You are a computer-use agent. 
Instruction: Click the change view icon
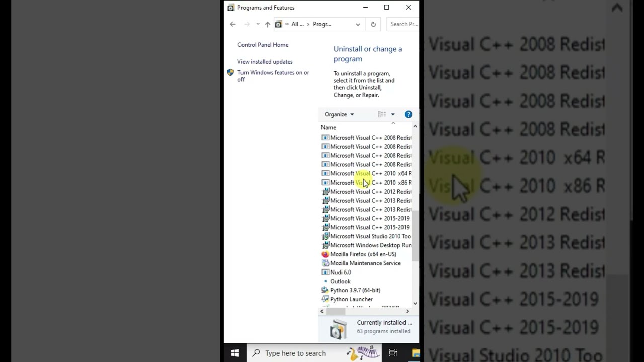pyautogui.click(x=382, y=114)
